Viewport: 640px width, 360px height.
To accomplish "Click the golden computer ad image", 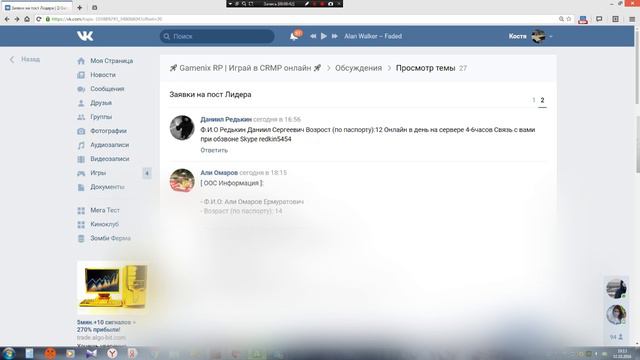I will pos(112,287).
